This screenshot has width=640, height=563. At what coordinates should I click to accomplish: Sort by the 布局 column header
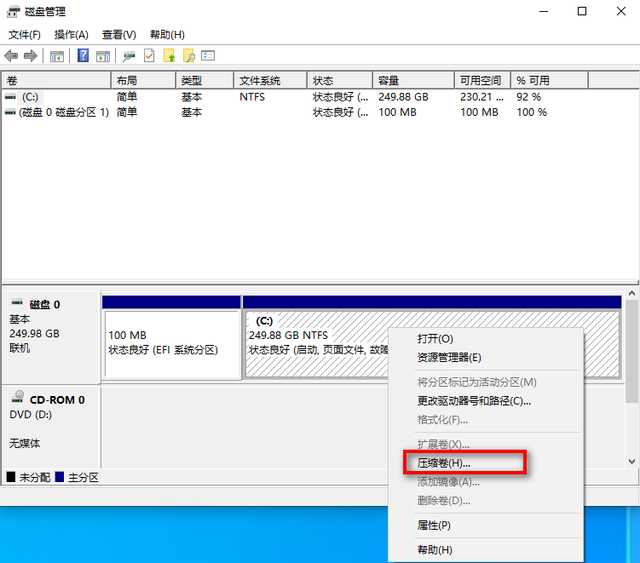143,80
